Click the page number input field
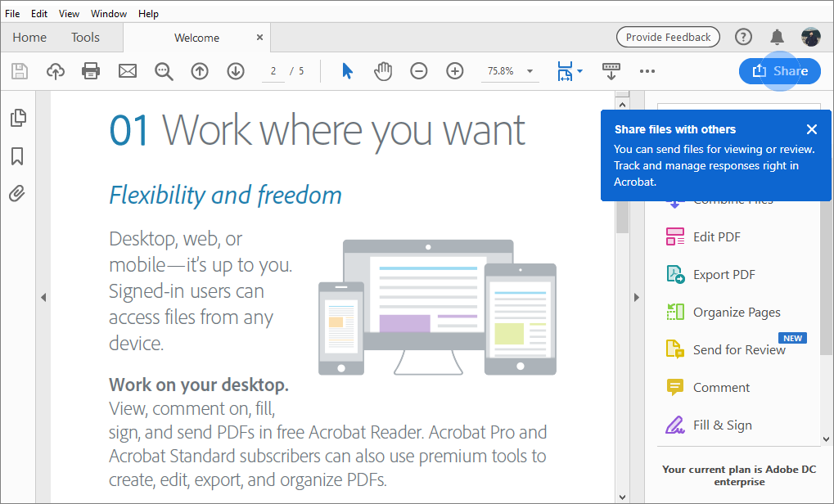Image resolution: width=834 pixels, height=504 pixels. point(273,71)
